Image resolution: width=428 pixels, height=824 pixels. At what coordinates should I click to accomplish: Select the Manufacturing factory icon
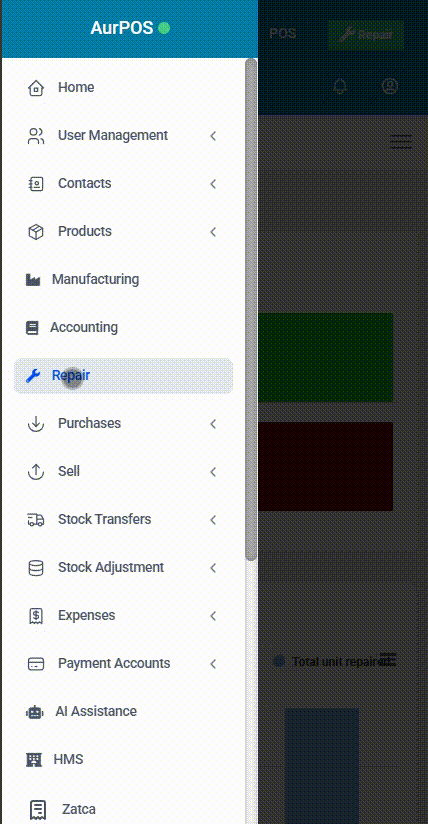coord(33,280)
